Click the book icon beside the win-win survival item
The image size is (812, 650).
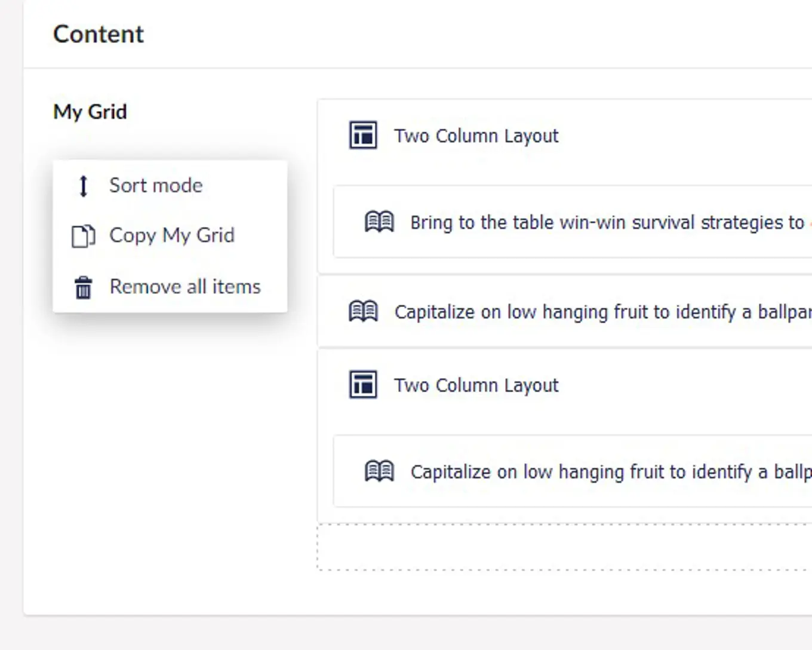[379, 221]
